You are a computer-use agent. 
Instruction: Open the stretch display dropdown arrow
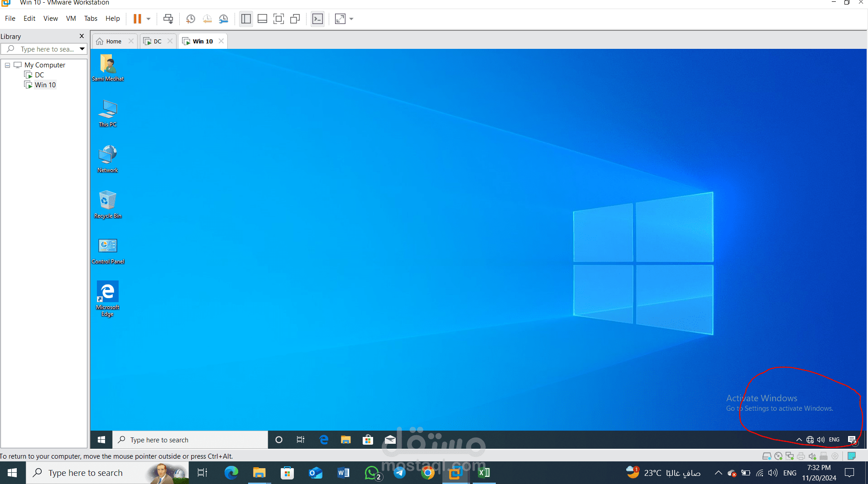point(351,19)
